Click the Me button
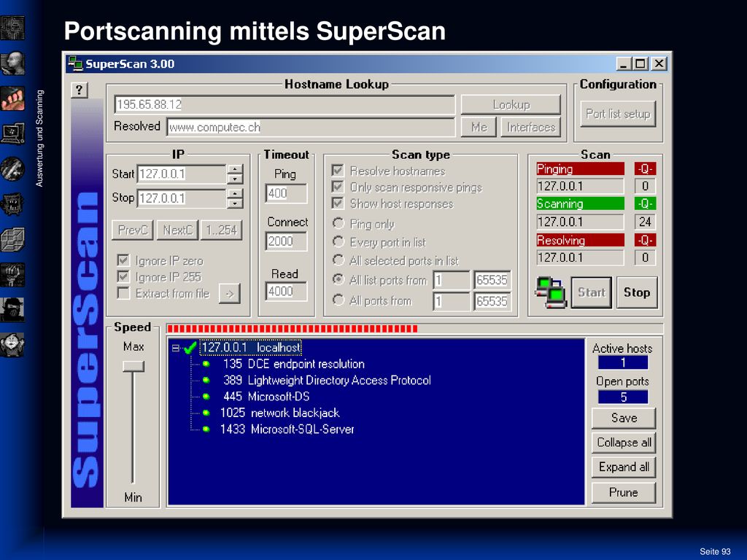Screen dimensions: 747x560 479,127
